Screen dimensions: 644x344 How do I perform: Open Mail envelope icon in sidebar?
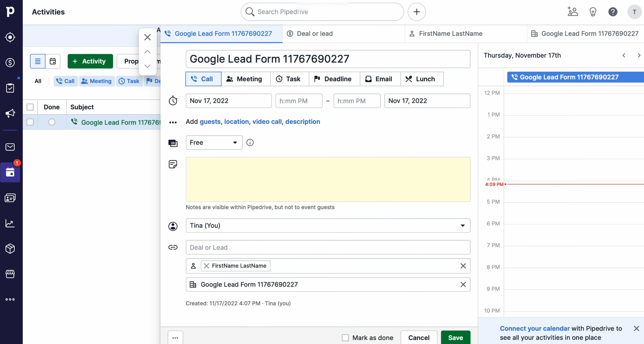point(10,147)
